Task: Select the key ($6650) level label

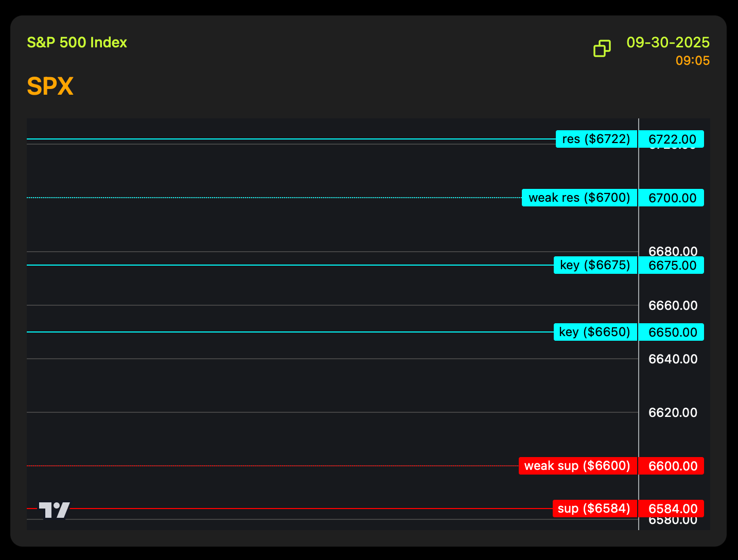Action: pos(595,332)
